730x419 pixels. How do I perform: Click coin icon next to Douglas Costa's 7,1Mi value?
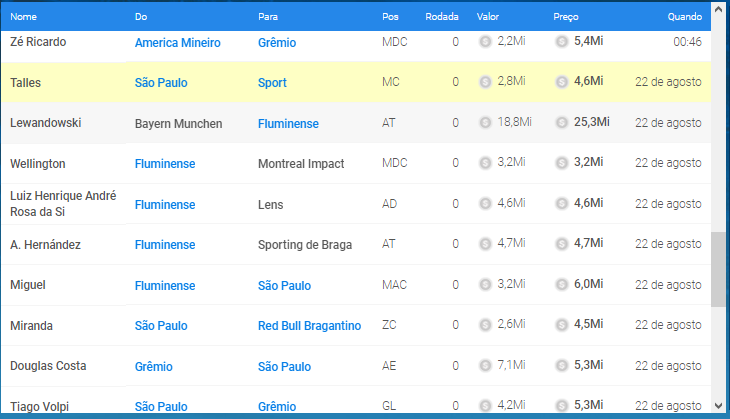485,365
